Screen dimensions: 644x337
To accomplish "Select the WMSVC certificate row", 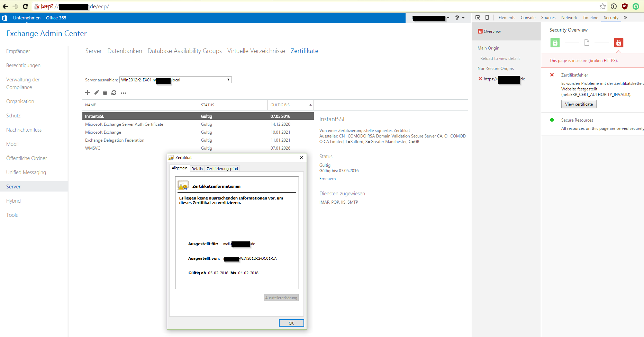I will click(198, 148).
